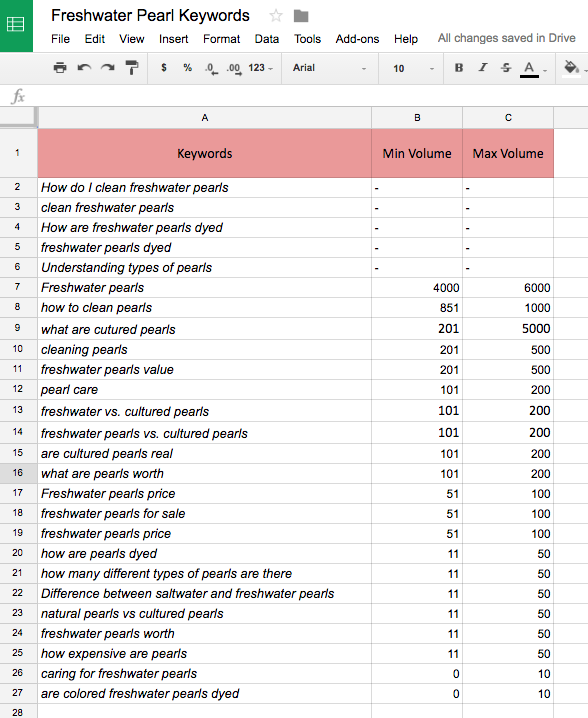Star the Freshwater Pearl Keywords document
This screenshot has width=588, height=718.
point(276,16)
